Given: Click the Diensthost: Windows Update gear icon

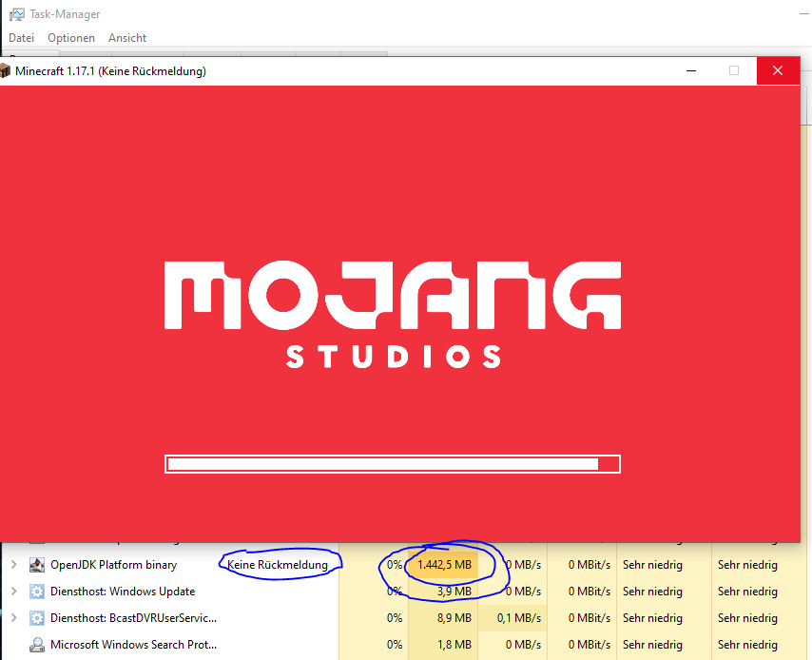Looking at the screenshot, I should 37,592.
